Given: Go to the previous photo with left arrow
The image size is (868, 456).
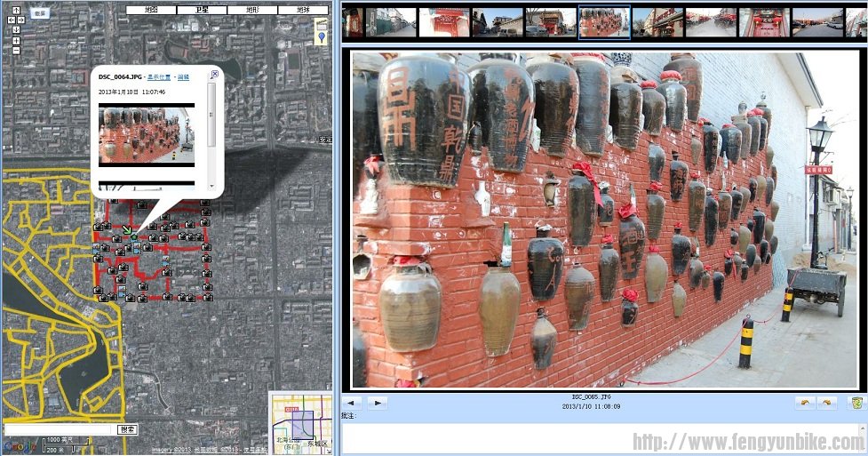Looking at the screenshot, I should 354,403.
